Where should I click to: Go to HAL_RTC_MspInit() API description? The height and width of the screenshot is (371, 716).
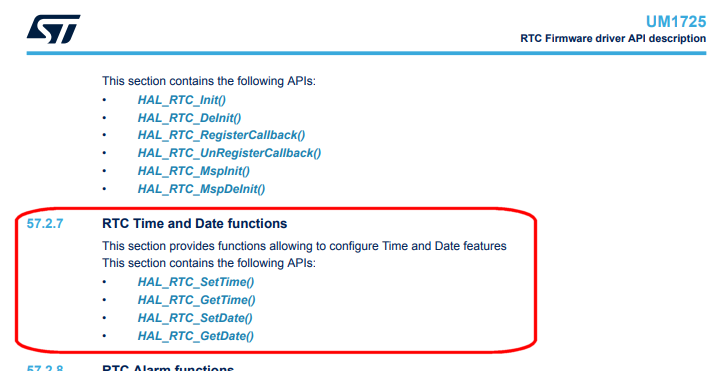pos(194,171)
